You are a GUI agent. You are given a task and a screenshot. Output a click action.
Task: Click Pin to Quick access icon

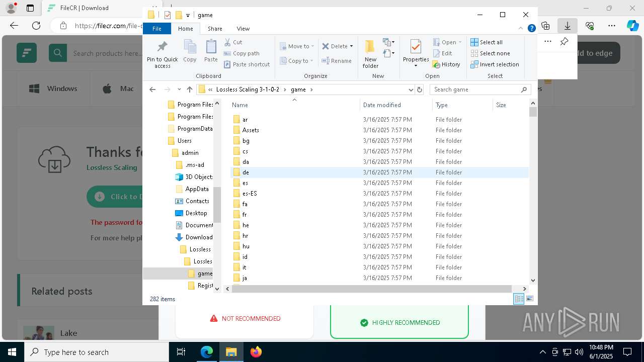[x=162, y=54]
